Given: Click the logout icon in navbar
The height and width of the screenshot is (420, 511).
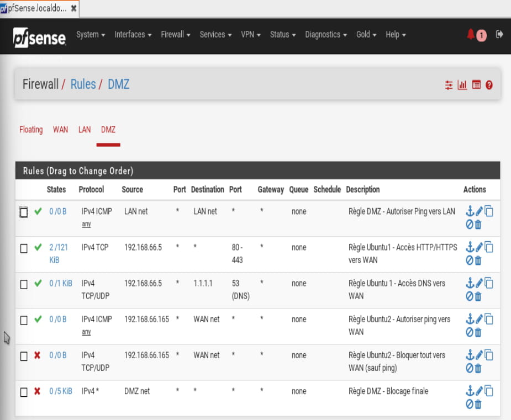Looking at the screenshot, I should click(x=499, y=34).
